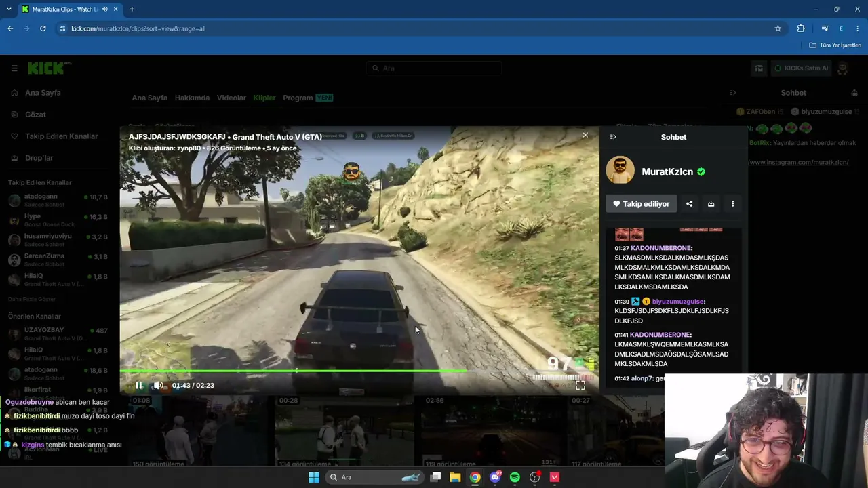Close the clip viewer with the X
The width and height of the screenshot is (868, 488).
(x=585, y=136)
